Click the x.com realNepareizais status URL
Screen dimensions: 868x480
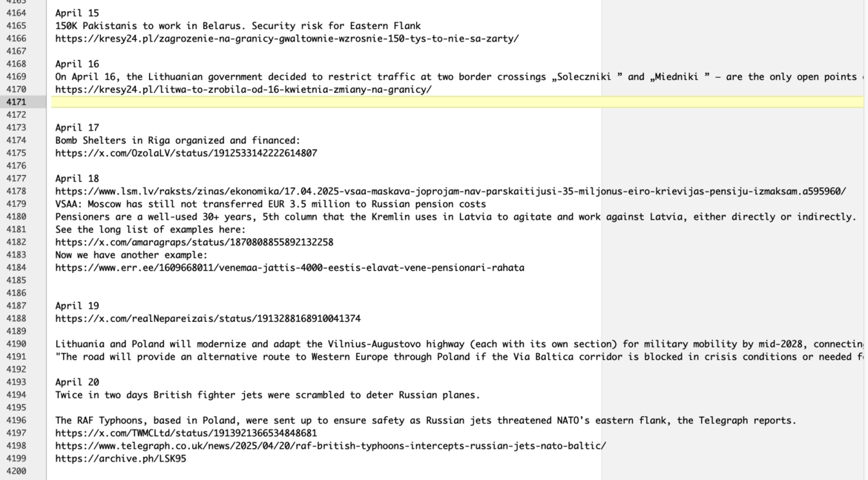point(208,319)
